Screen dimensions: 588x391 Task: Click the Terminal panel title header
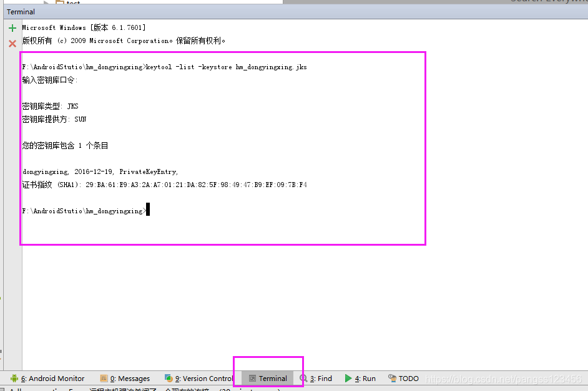21,12
